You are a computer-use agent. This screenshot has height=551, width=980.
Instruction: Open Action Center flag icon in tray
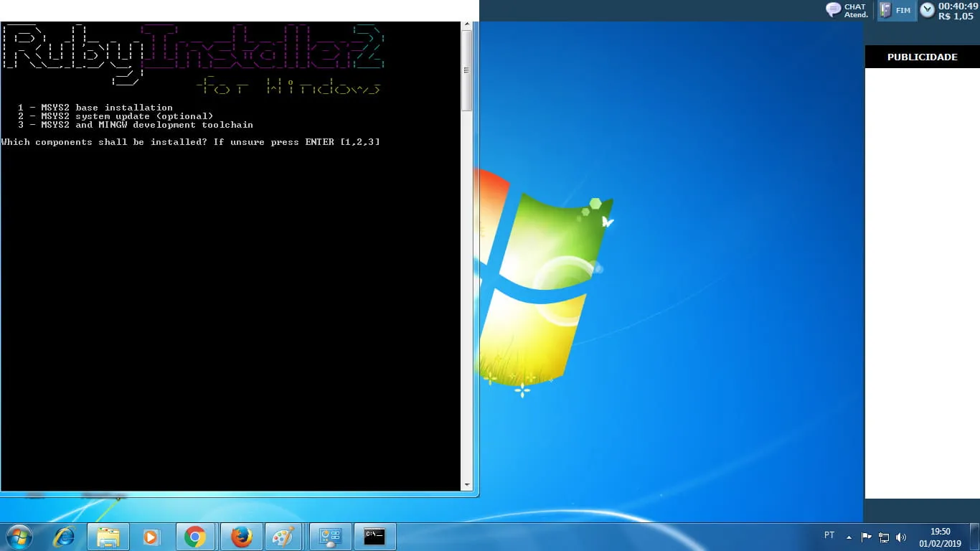[867, 537]
